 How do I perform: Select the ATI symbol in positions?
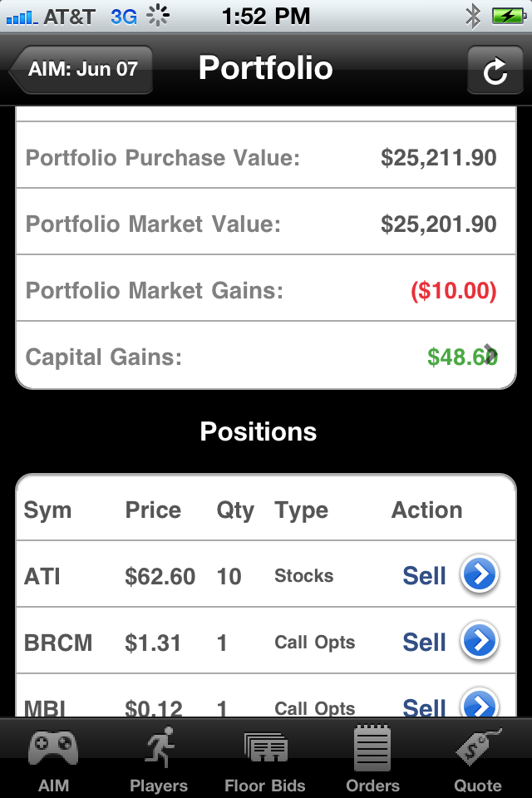click(x=42, y=576)
